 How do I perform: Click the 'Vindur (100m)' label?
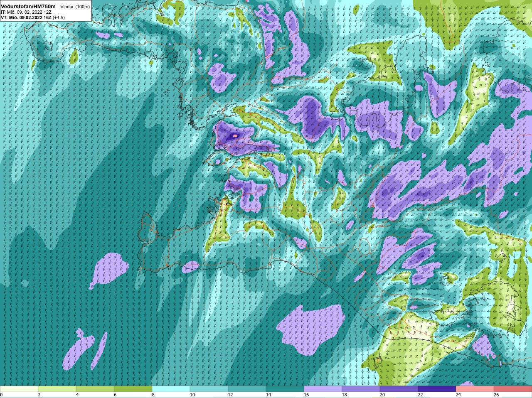pyautogui.click(x=75, y=7)
